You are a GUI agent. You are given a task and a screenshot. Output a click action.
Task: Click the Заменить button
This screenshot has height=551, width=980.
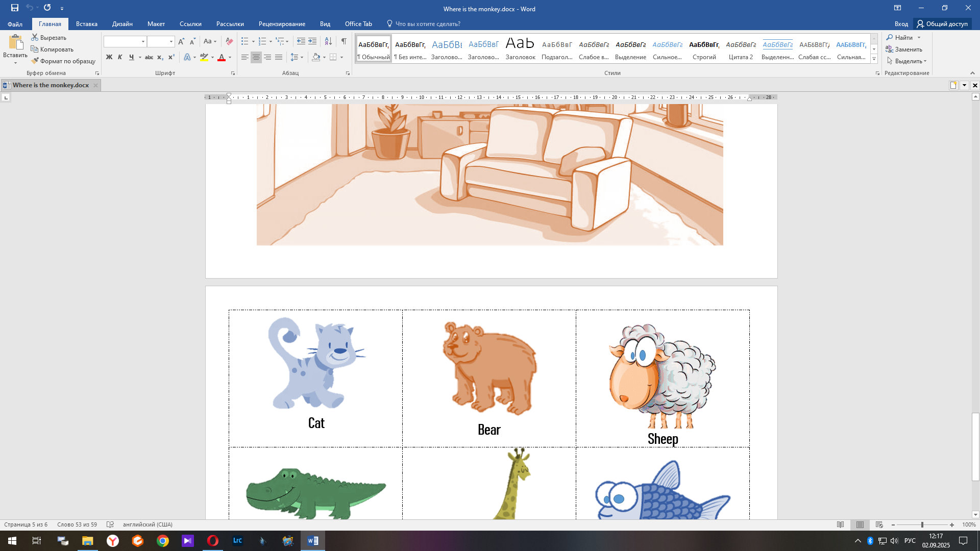(904, 49)
